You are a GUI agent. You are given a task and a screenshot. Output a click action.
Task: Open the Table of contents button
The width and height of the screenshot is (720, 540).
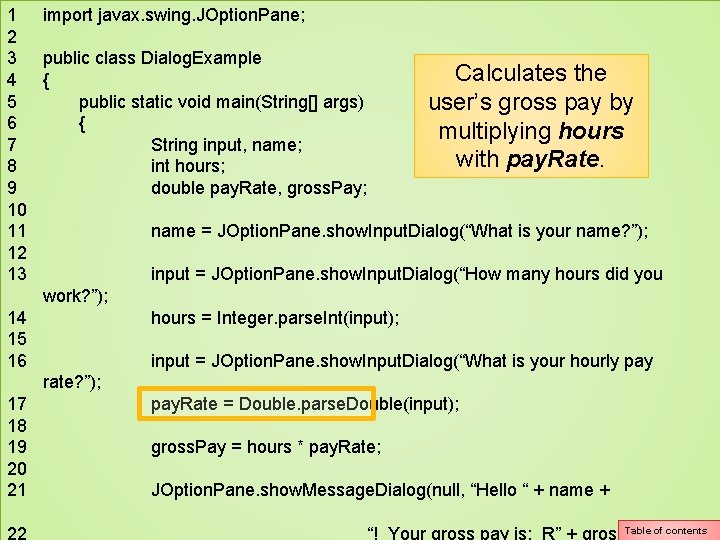tap(669, 530)
